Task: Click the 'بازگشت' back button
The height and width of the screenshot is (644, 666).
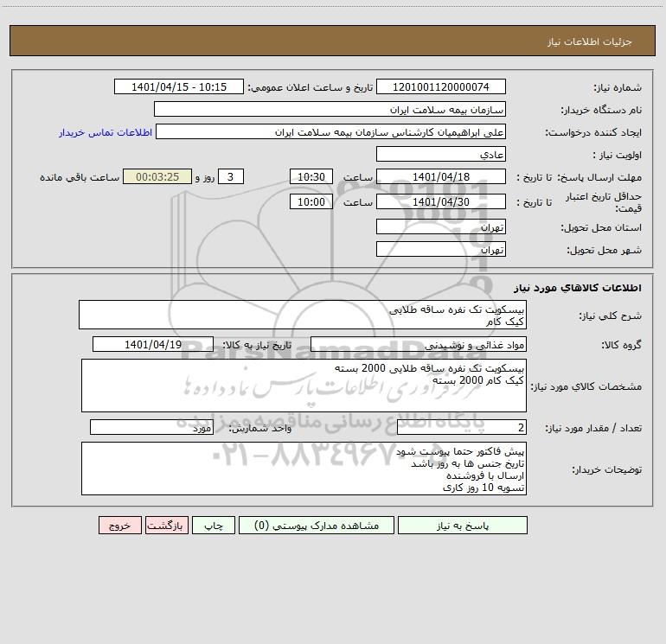Action: click(x=166, y=526)
